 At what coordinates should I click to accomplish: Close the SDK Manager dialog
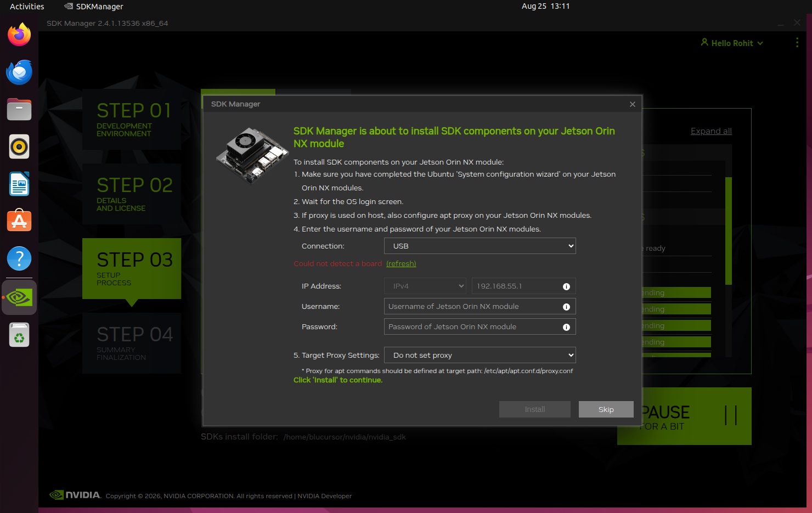[633, 104]
